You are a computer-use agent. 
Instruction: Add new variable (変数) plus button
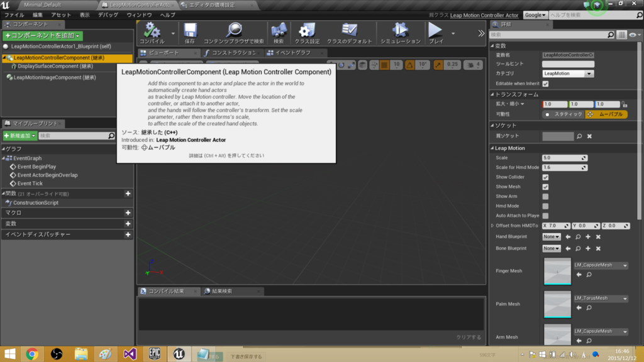pos(128,224)
